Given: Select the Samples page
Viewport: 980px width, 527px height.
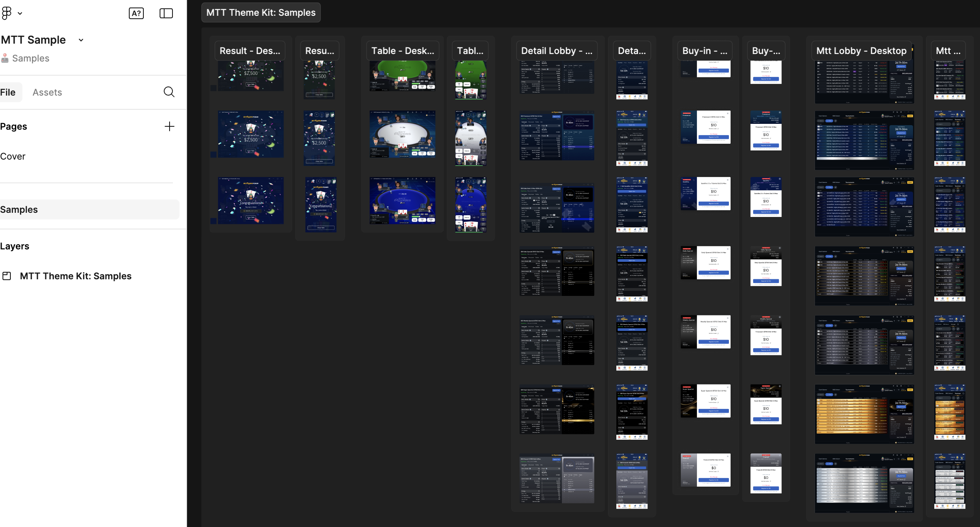Looking at the screenshot, I should (x=19, y=209).
